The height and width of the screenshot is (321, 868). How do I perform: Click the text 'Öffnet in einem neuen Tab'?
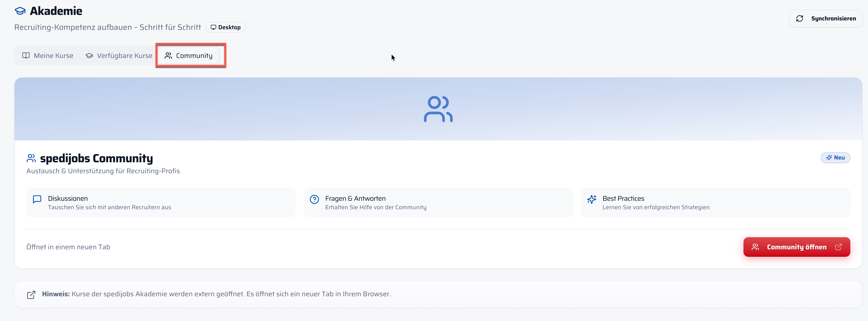point(68,247)
